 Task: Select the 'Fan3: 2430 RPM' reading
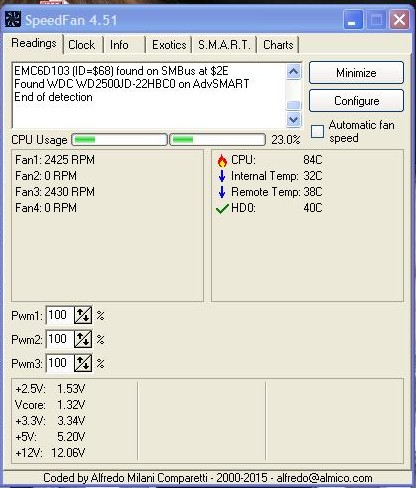pyautogui.click(x=55, y=192)
